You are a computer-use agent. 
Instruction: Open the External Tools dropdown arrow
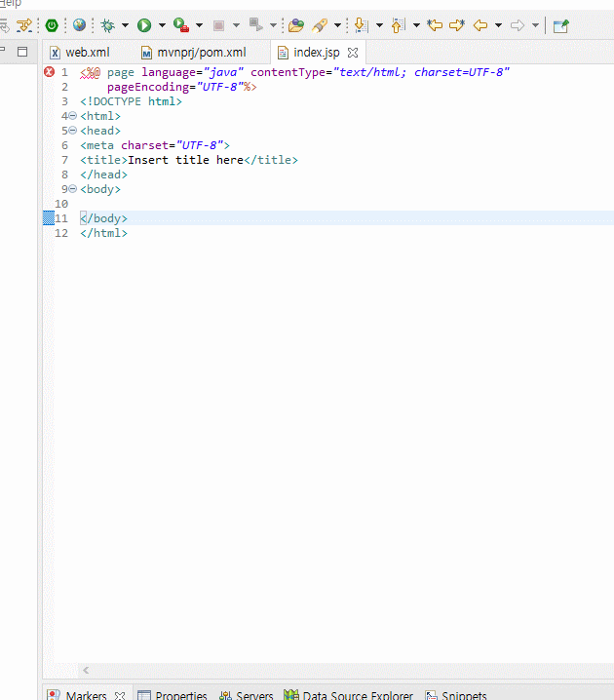tap(273, 25)
